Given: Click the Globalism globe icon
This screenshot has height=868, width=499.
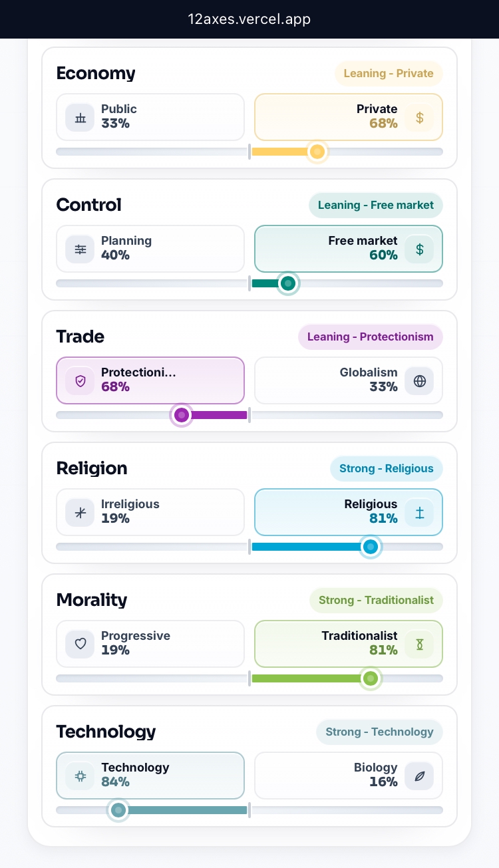Looking at the screenshot, I should click(419, 381).
